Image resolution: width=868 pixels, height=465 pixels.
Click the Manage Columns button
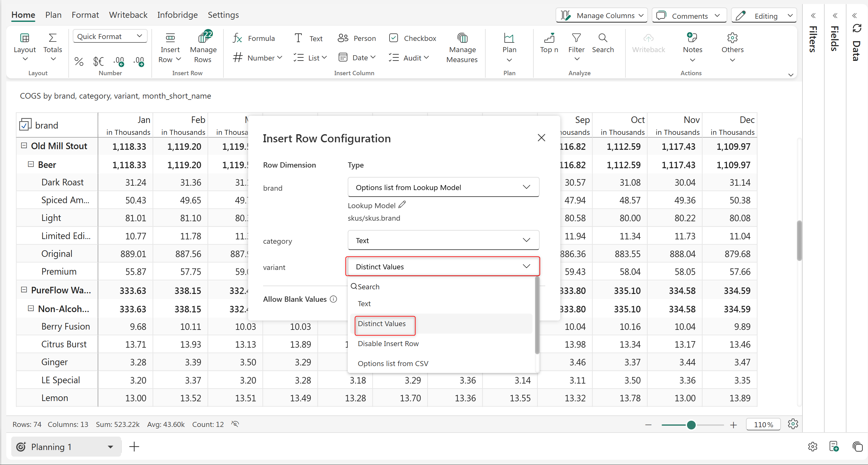pos(601,16)
